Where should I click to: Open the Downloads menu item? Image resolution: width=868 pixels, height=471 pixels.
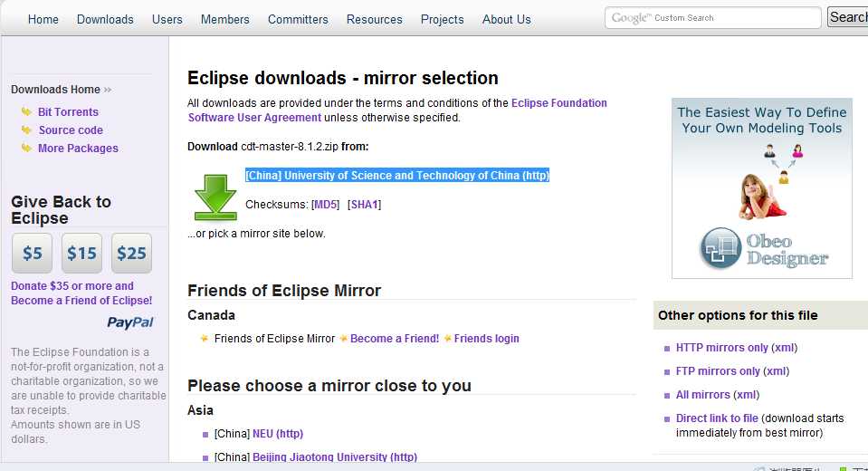click(x=105, y=19)
